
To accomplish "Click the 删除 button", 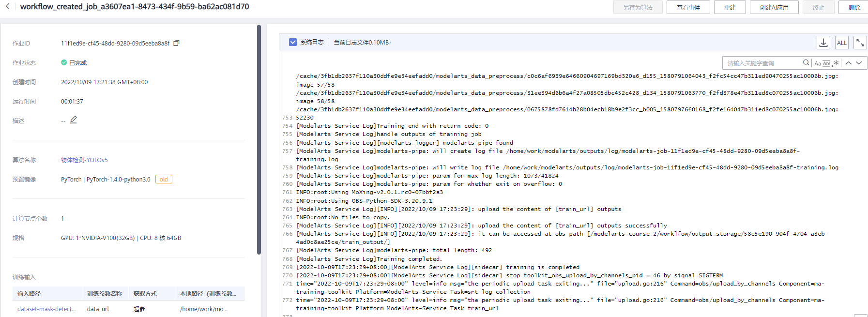I will (854, 7).
